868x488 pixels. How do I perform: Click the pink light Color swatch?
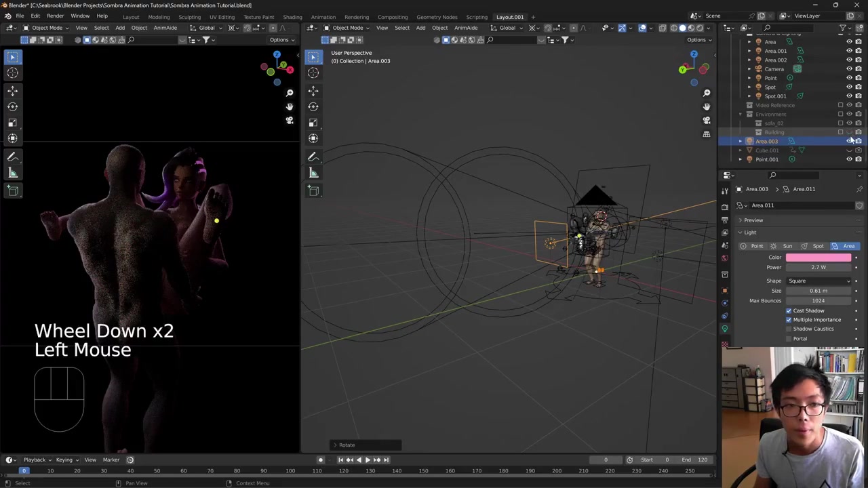[x=818, y=258]
